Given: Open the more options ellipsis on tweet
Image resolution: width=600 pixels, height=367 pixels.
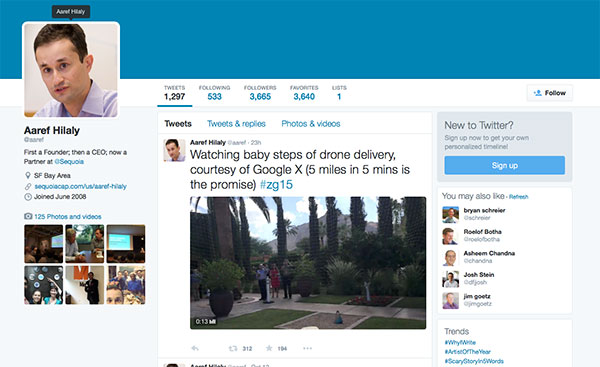Looking at the screenshot, I should 307,348.
